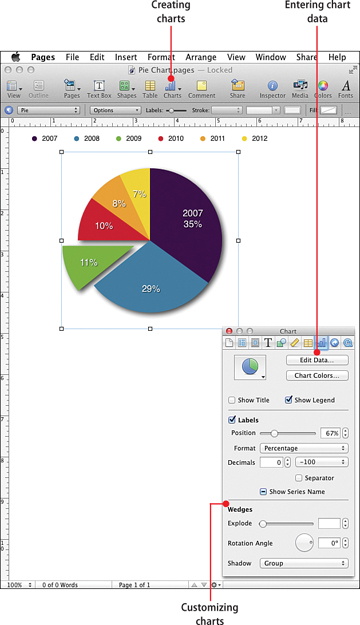
Task: Open the Pie chart type popup in the format bar
Action: [48, 110]
